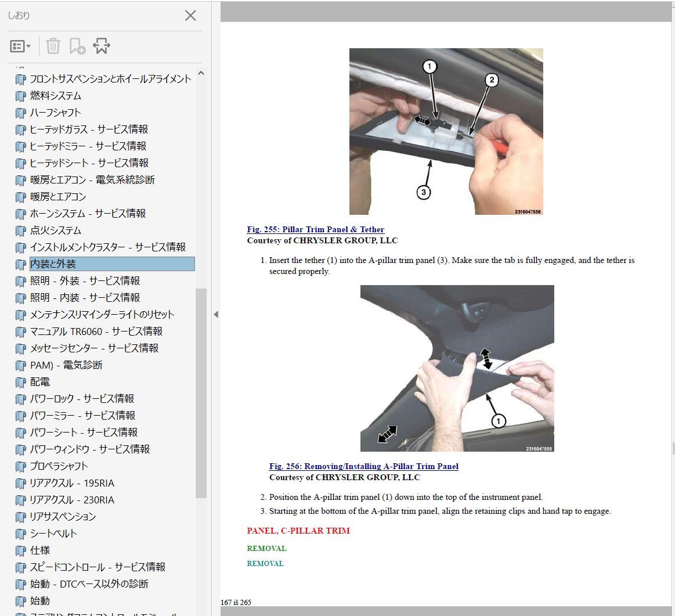Click bookmark icon beside 仕様
Screen dimensions: 675x616
pyautogui.click(x=20, y=550)
